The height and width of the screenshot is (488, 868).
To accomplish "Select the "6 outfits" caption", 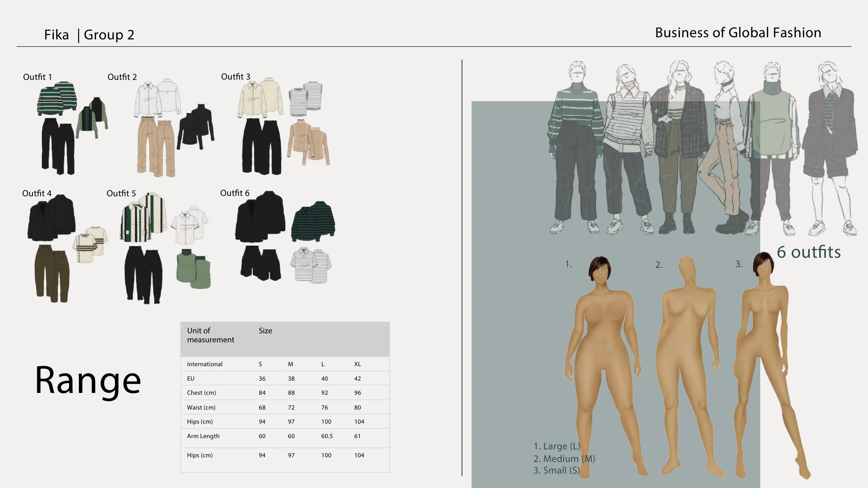I will (809, 252).
